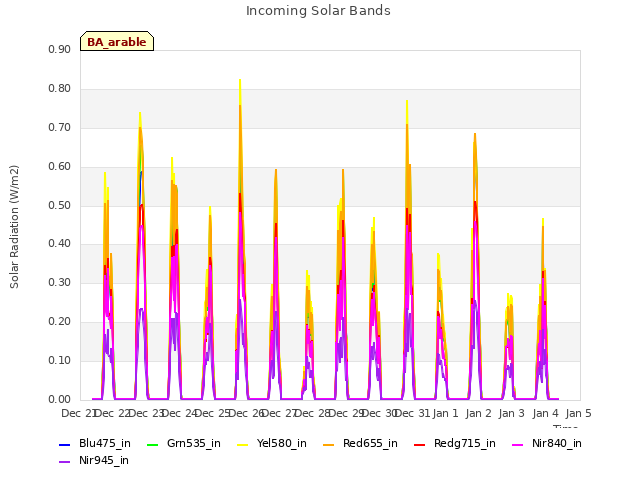Click the purple Nir945_in legend color marker

click(64, 462)
